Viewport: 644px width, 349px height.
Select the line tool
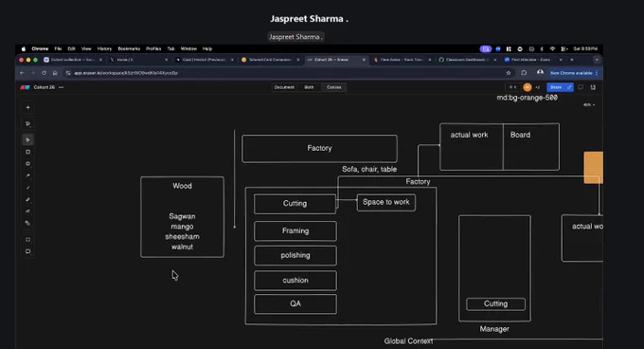(x=27, y=188)
